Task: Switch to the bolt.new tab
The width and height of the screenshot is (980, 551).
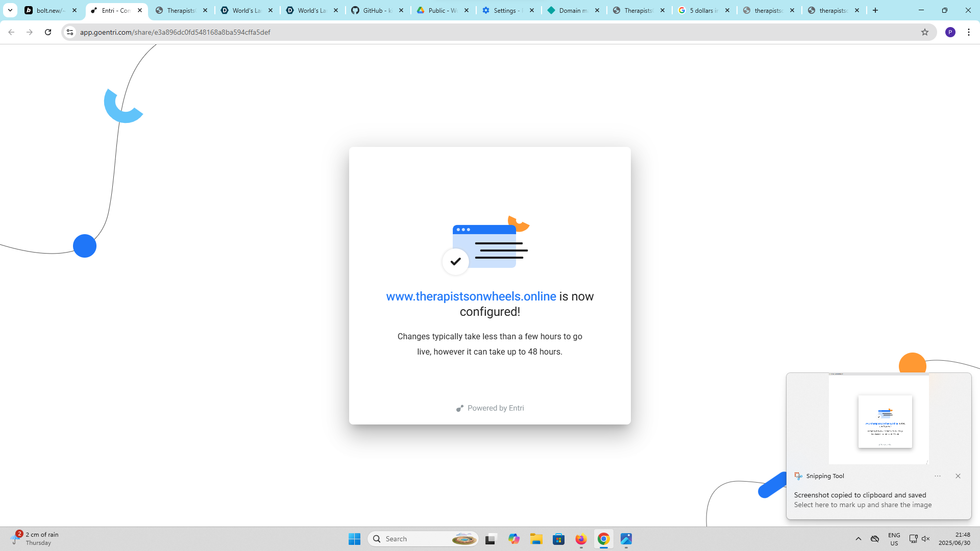Action: click(x=50, y=10)
